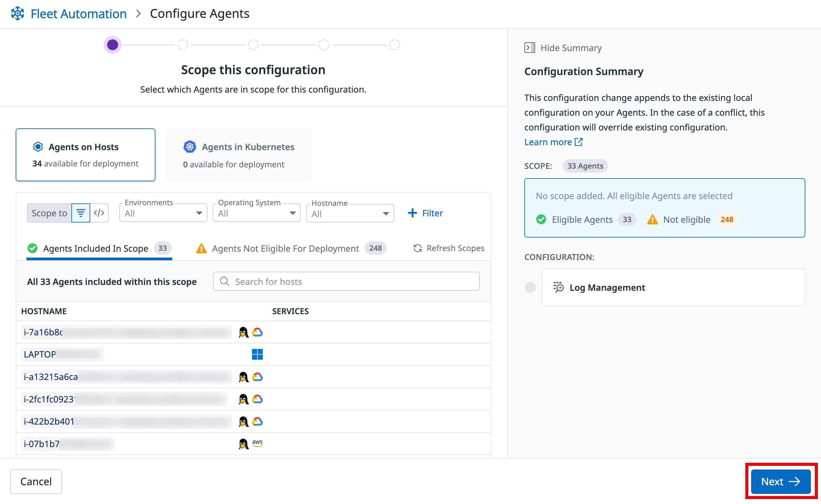Open Agents Included In Scope tab
821x504 pixels.
click(x=95, y=248)
